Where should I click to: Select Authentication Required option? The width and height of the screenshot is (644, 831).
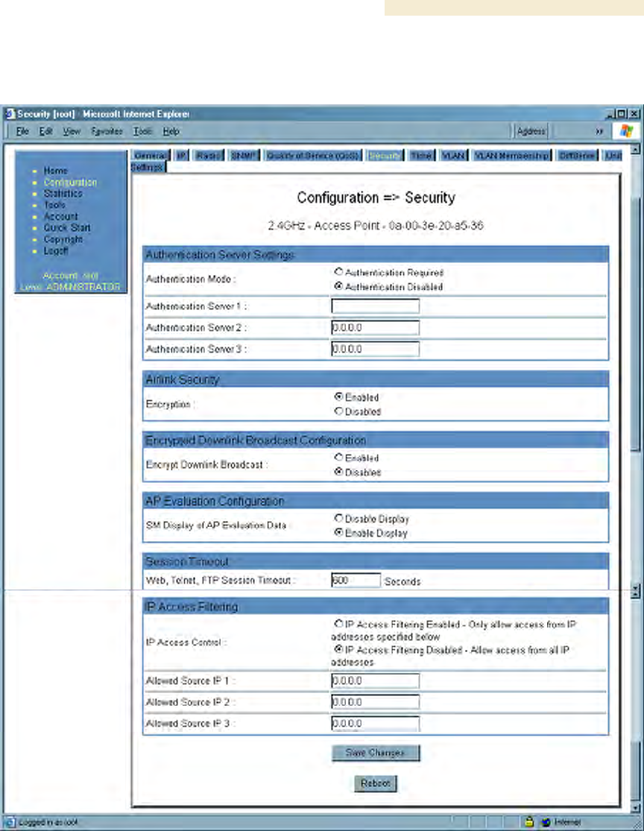point(338,272)
